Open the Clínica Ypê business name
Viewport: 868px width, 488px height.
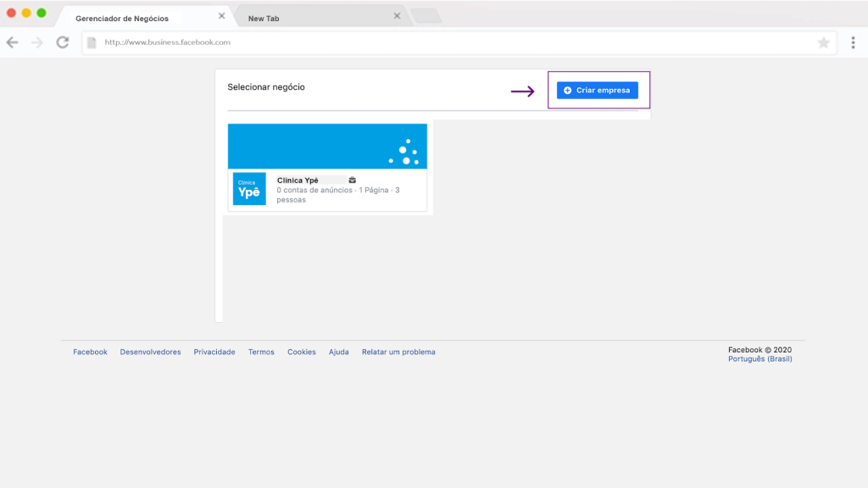[298, 180]
